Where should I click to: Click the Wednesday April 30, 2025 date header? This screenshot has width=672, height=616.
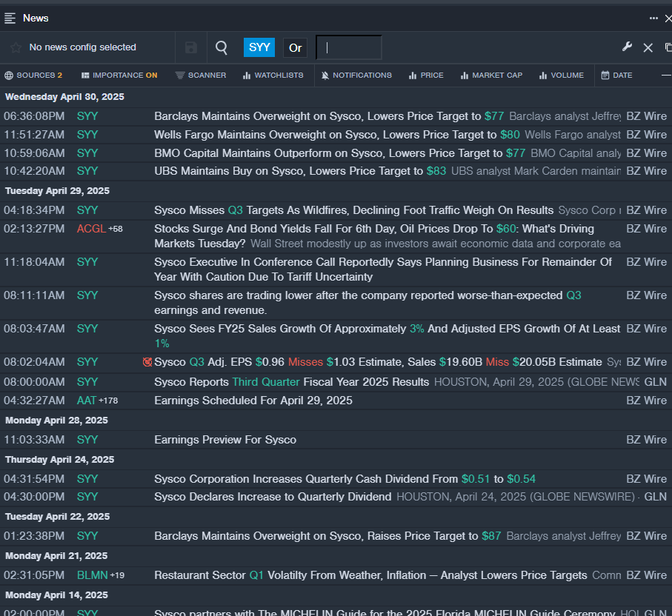coord(64,97)
